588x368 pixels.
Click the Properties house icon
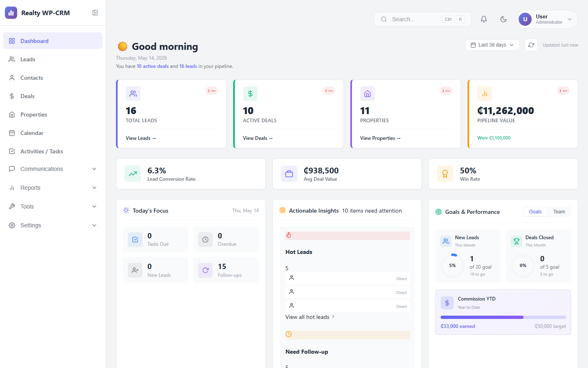[367, 94]
